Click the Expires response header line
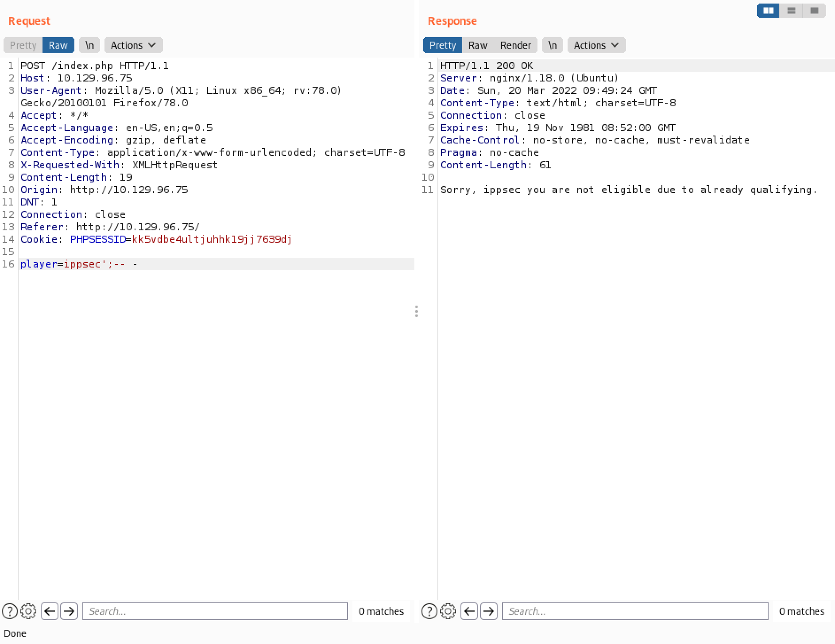The height and width of the screenshot is (644, 835). click(x=558, y=128)
